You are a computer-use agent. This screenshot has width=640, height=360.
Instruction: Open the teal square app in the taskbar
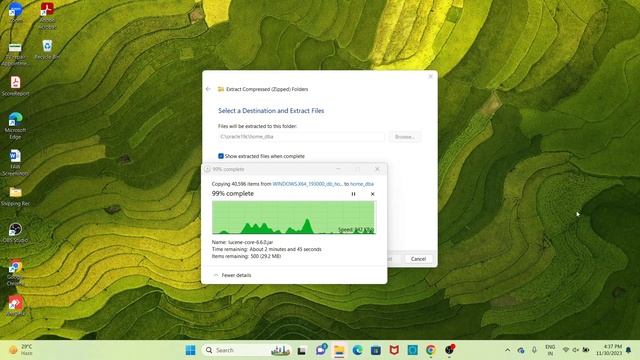pos(412,350)
